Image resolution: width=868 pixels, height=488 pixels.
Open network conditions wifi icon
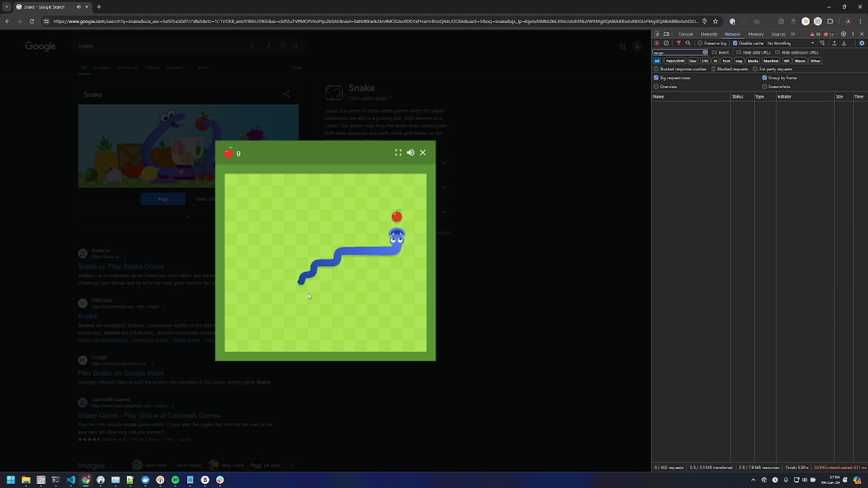[822, 43]
